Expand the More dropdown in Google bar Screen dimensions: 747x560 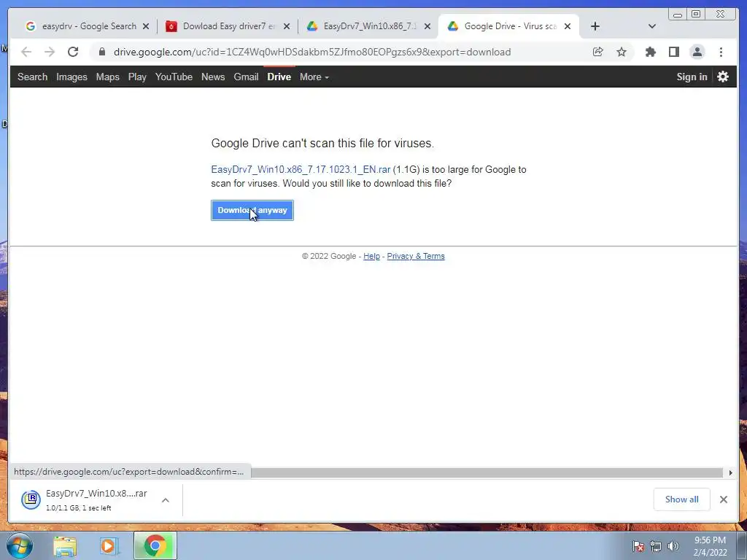[314, 77]
